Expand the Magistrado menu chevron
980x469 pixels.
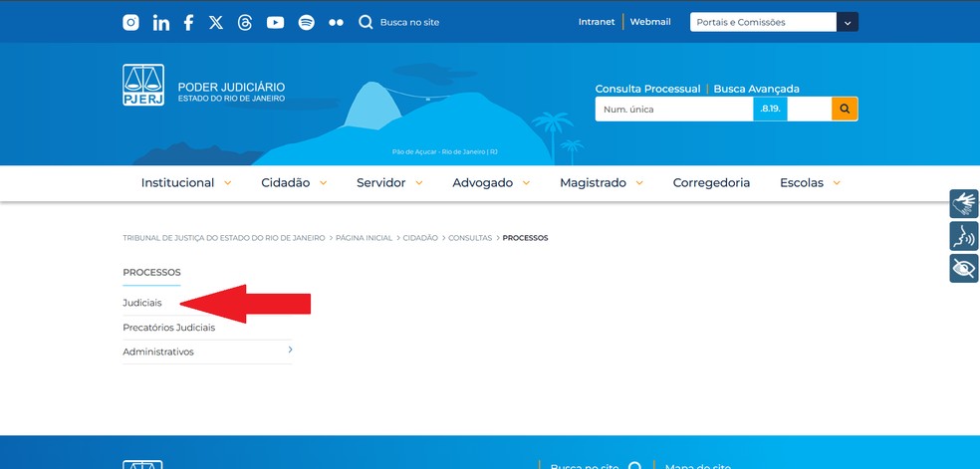click(639, 183)
